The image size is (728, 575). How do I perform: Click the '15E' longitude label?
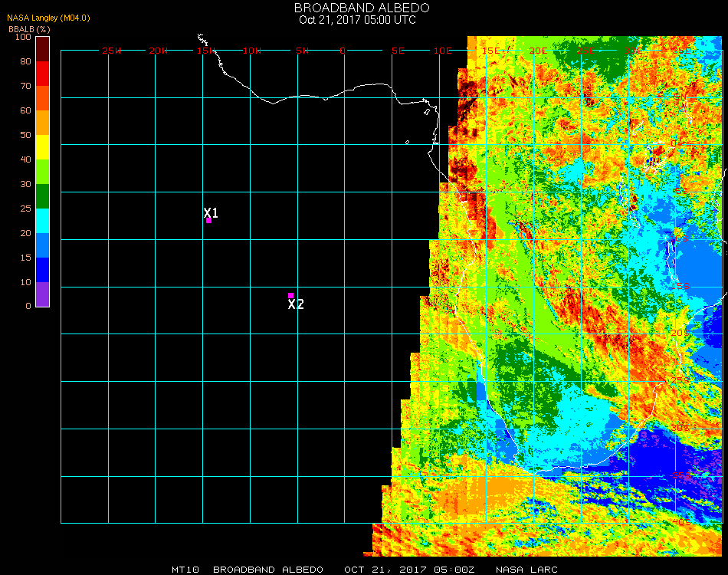[491, 51]
